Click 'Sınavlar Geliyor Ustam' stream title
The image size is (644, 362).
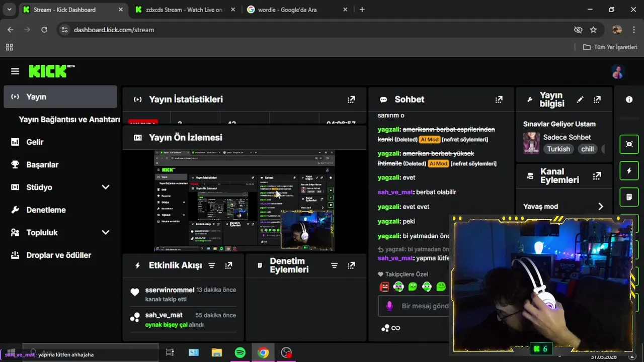[559, 124]
